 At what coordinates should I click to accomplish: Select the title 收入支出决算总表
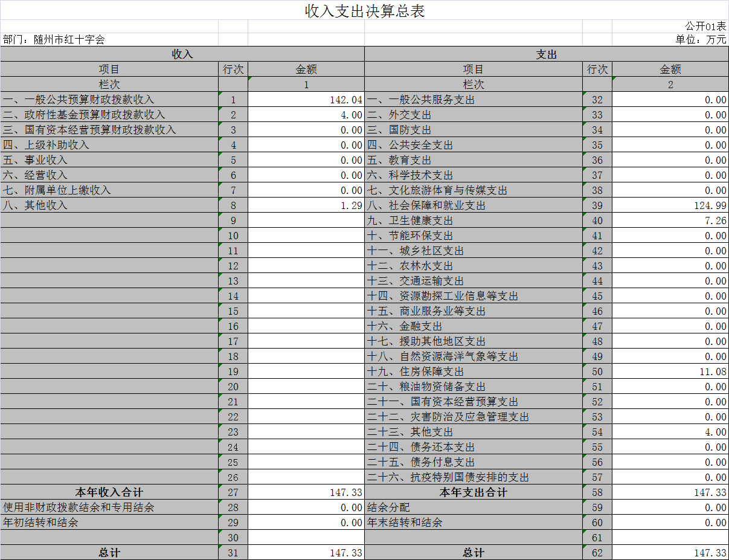pos(365,11)
